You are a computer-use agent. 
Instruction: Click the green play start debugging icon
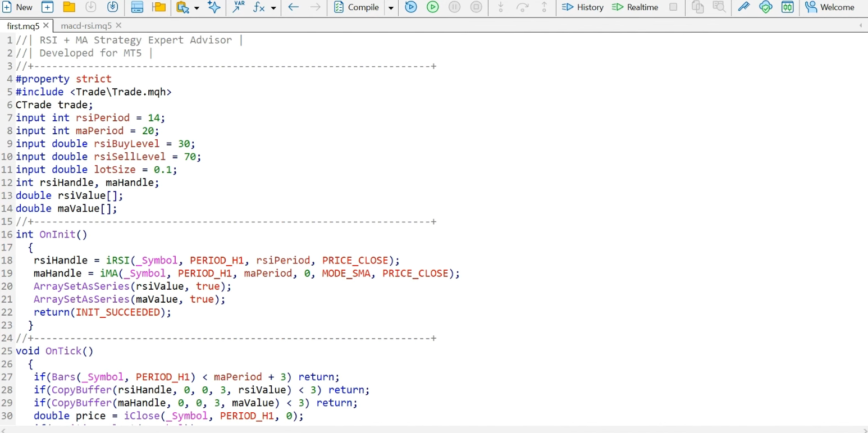coord(432,7)
